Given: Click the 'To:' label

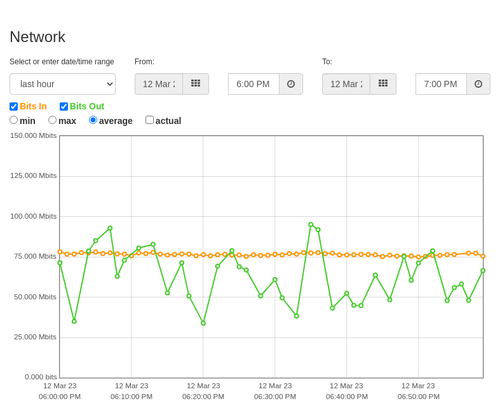Looking at the screenshot, I should pyautogui.click(x=327, y=62).
